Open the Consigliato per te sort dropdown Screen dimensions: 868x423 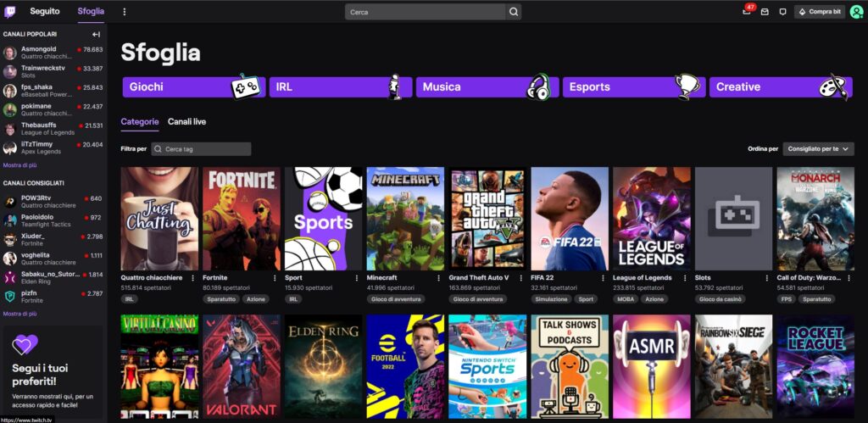click(x=818, y=149)
